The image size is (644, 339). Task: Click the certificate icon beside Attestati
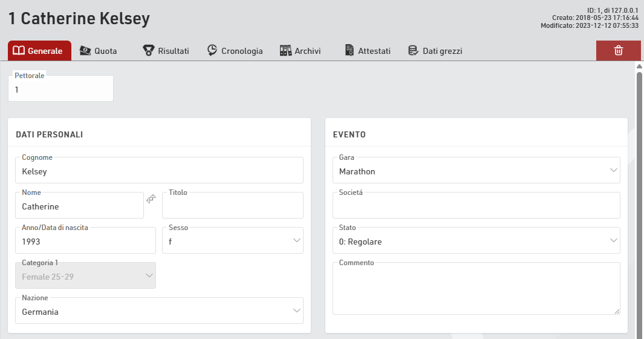point(349,51)
